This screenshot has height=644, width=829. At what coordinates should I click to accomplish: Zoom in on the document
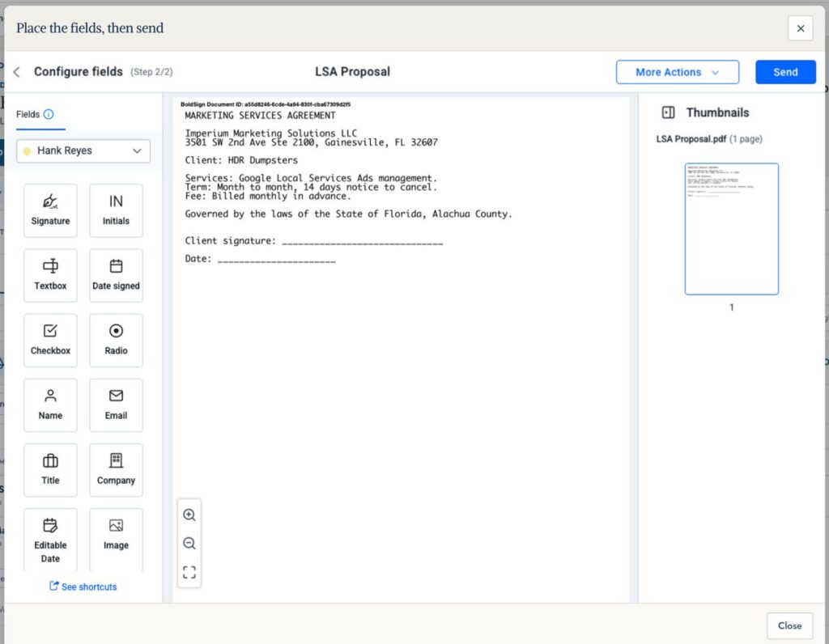[189, 515]
